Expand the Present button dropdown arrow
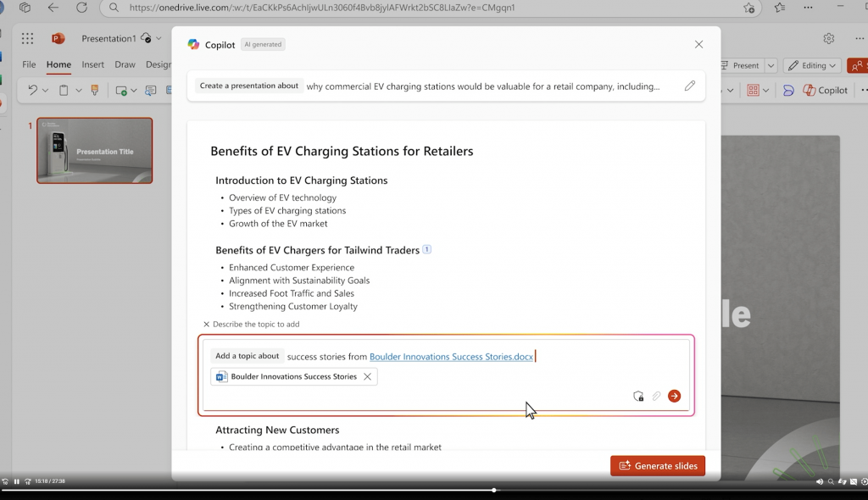Image resolution: width=868 pixels, height=500 pixels. click(771, 65)
